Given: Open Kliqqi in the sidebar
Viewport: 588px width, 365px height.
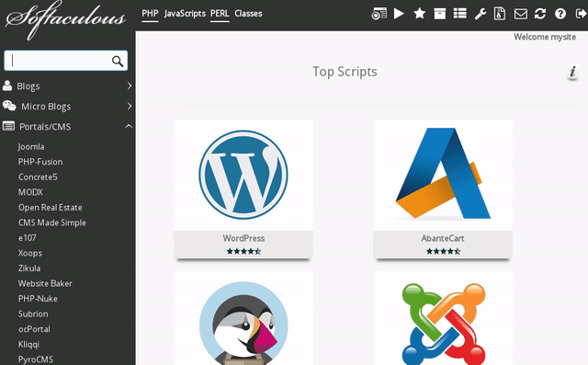Looking at the screenshot, I should (x=28, y=345).
